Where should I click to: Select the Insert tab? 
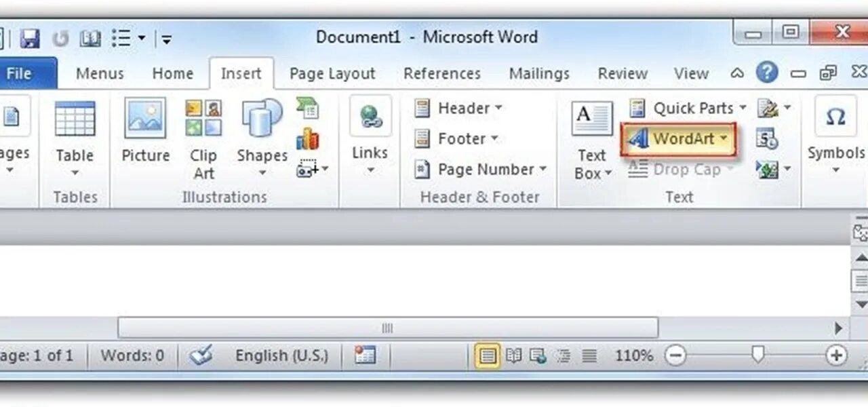(241, 73)
